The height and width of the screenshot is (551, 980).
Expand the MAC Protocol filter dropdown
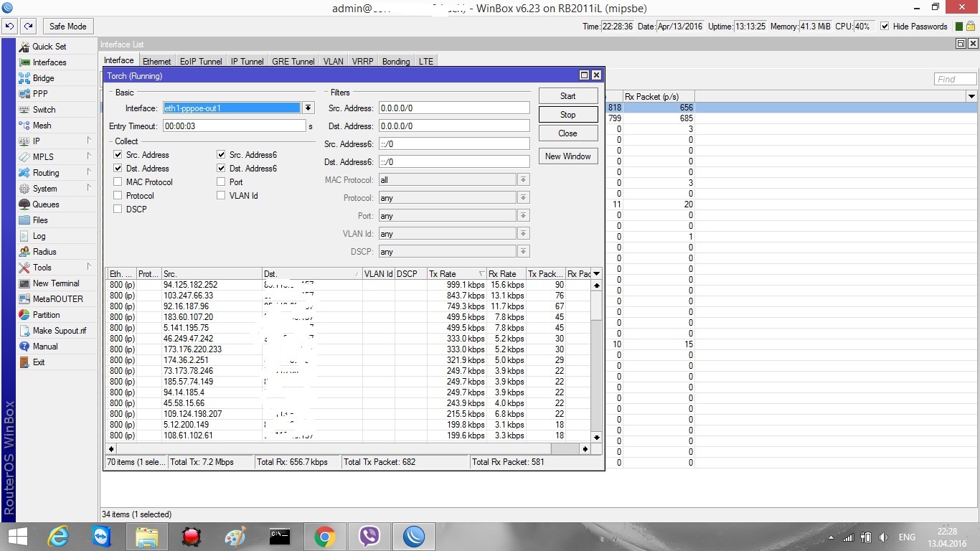click(524, 180)
